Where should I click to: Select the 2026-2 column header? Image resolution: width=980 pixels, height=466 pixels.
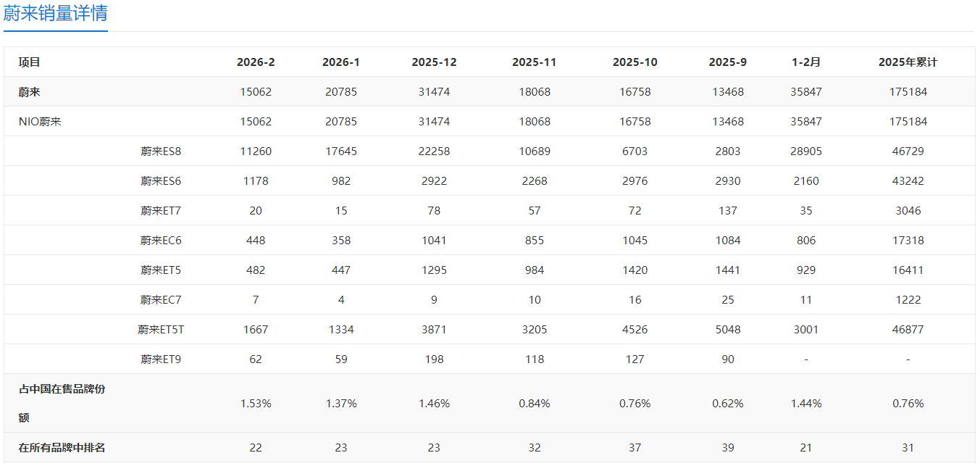(256, 62)
